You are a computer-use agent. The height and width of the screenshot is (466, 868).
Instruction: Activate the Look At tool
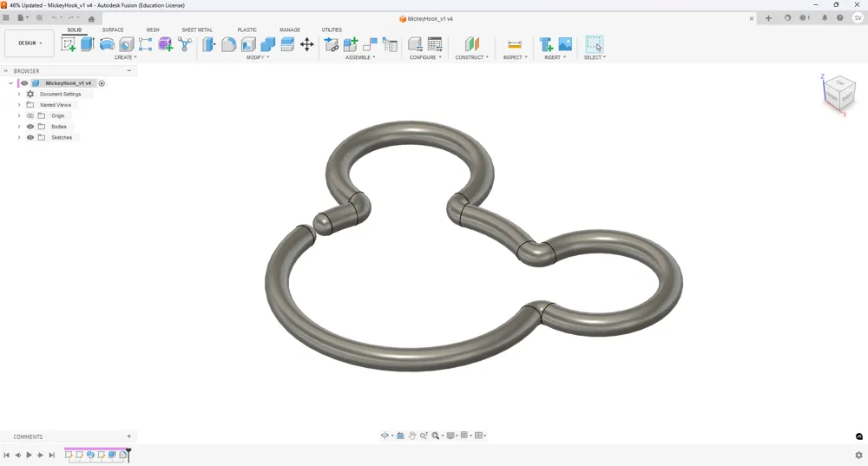pos(400,436)
